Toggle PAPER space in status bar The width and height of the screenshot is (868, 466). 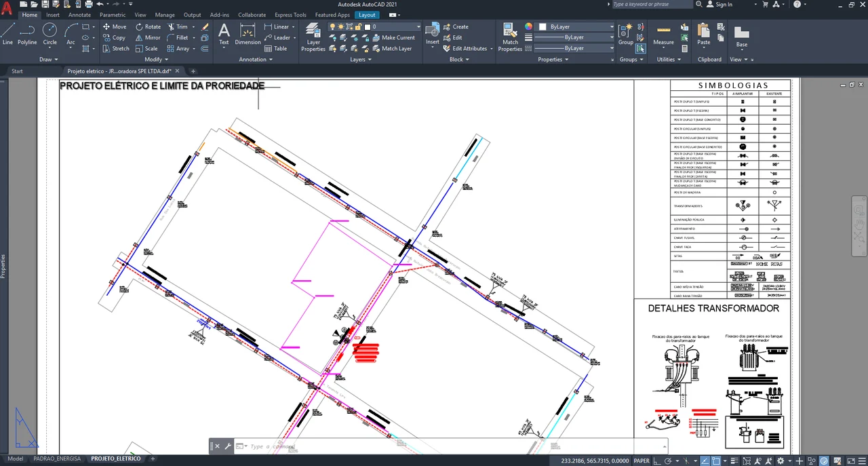(641, 461)
